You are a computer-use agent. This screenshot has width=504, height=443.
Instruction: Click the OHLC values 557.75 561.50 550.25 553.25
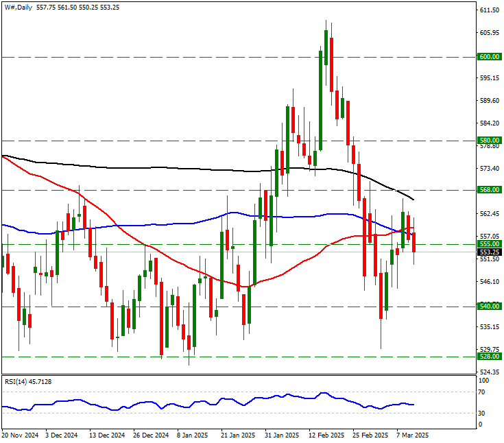(x=77, y=7)
